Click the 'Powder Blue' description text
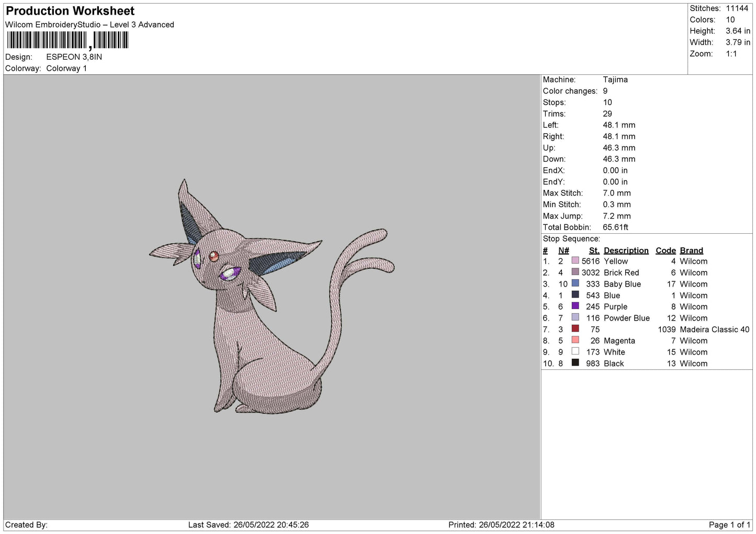The height and width of the screenshot is (534, 756). pos(627,318)
